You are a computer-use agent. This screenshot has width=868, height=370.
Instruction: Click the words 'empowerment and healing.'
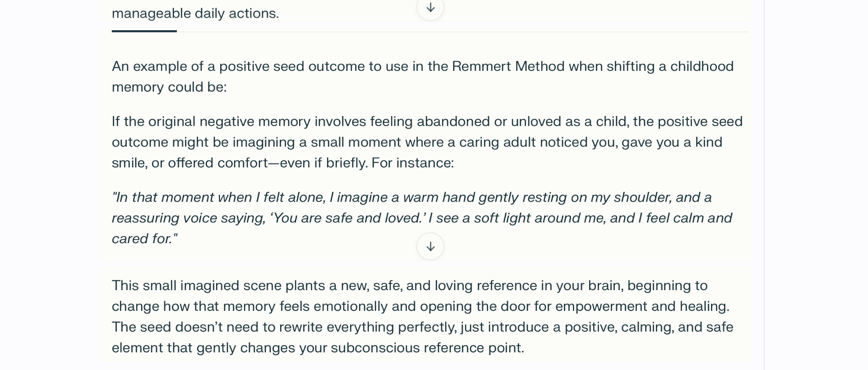tap(642, 306)
